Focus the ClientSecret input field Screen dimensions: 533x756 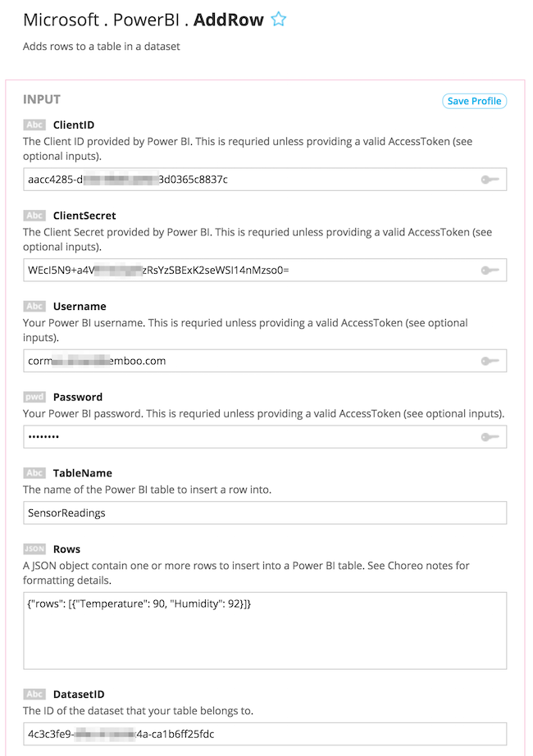tap(246, 270)
